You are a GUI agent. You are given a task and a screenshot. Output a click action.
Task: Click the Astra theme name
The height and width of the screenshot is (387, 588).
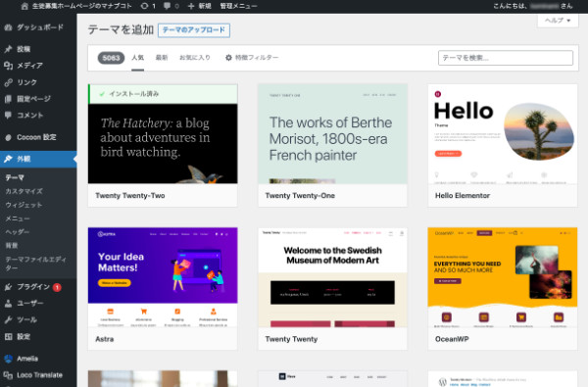click(x=105, y=339)
